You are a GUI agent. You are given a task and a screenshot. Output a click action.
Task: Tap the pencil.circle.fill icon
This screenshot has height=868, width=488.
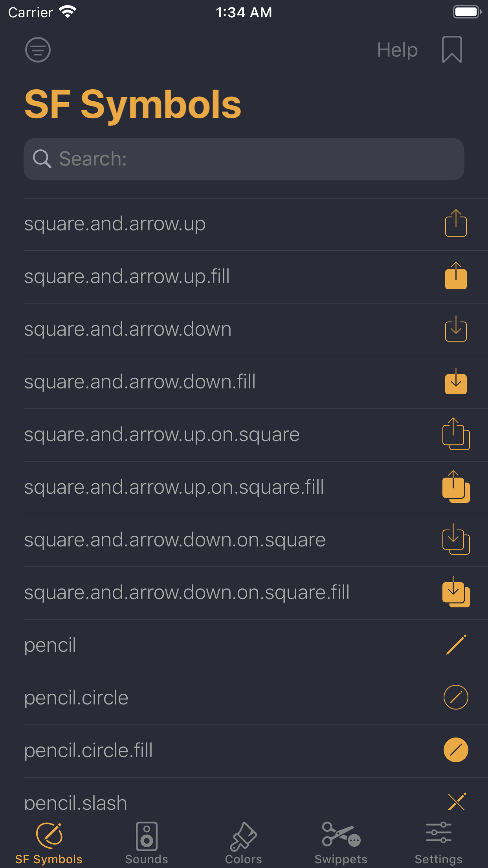(456, 750)
